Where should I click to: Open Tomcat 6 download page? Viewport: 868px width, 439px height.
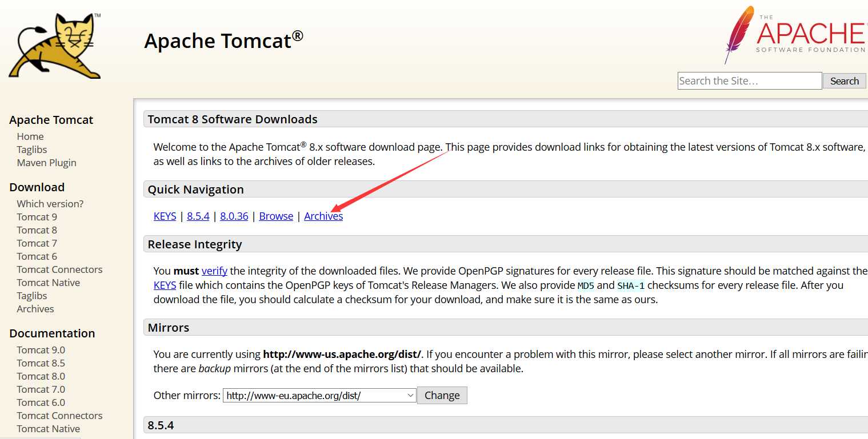coord(37,256)
